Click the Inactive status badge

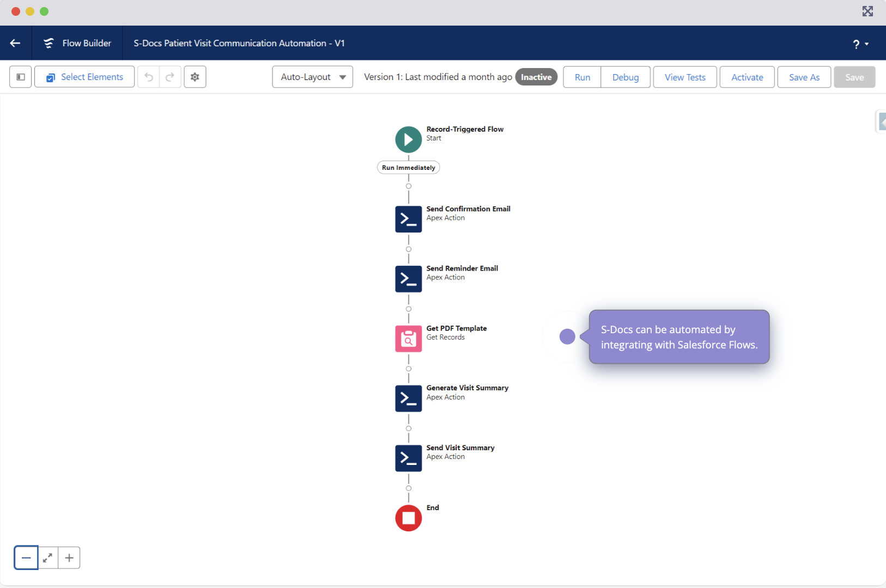point(536,77)
